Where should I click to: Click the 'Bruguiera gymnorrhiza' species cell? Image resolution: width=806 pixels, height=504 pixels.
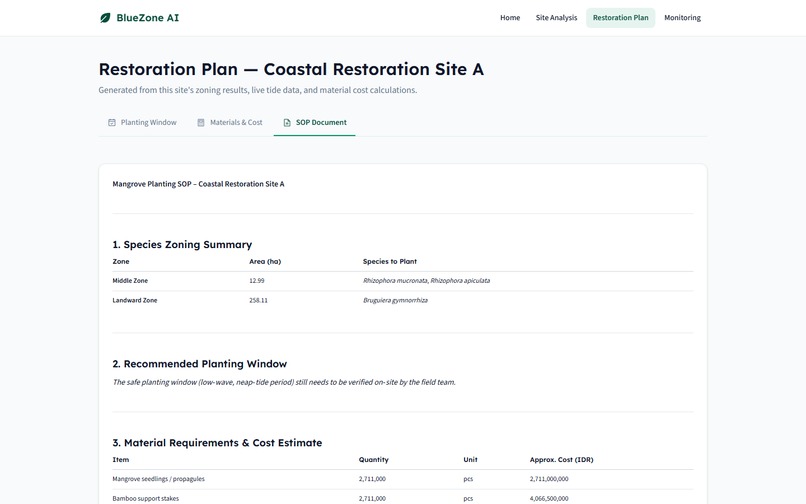pyautogui.click(x=395, y=300)
